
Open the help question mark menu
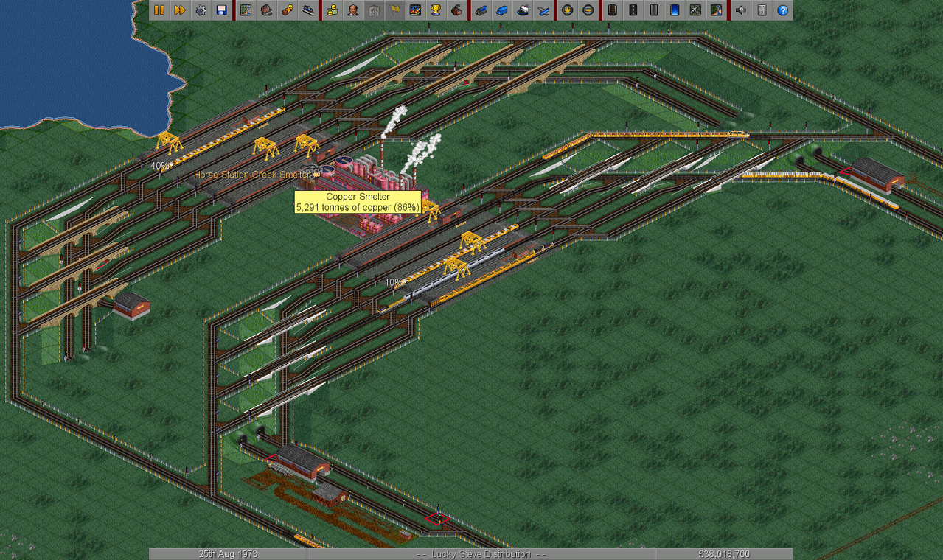coord(782,10)
